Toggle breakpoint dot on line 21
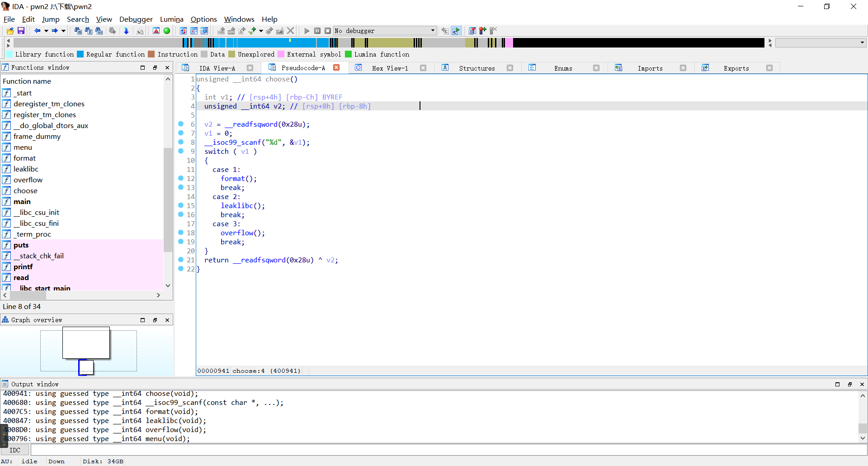This screenshot has height=466, width=868. (181, 260)
